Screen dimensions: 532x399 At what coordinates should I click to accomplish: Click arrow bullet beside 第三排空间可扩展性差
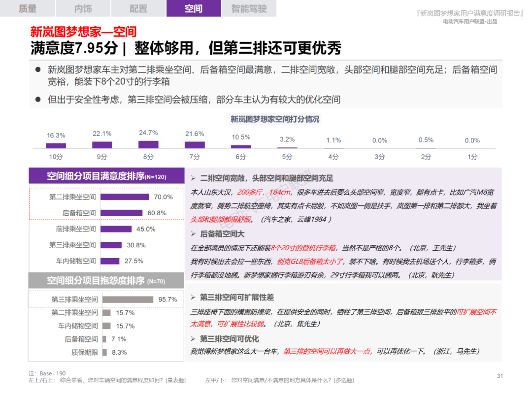pos(194,298)
